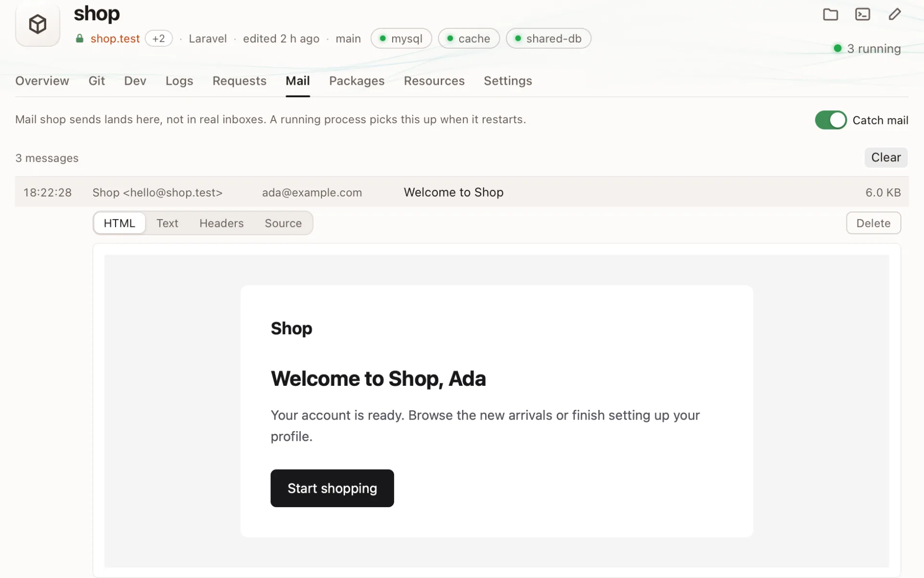Click the 3 running status indicator
Image resolution: width=924 pixels, height=578 pixels.
[x=867, y=49]
